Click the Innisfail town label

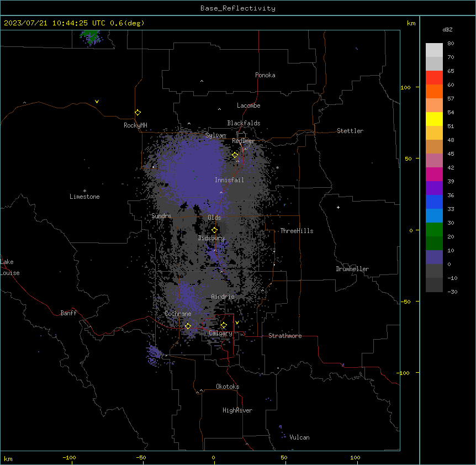click(x=229, y=180)
